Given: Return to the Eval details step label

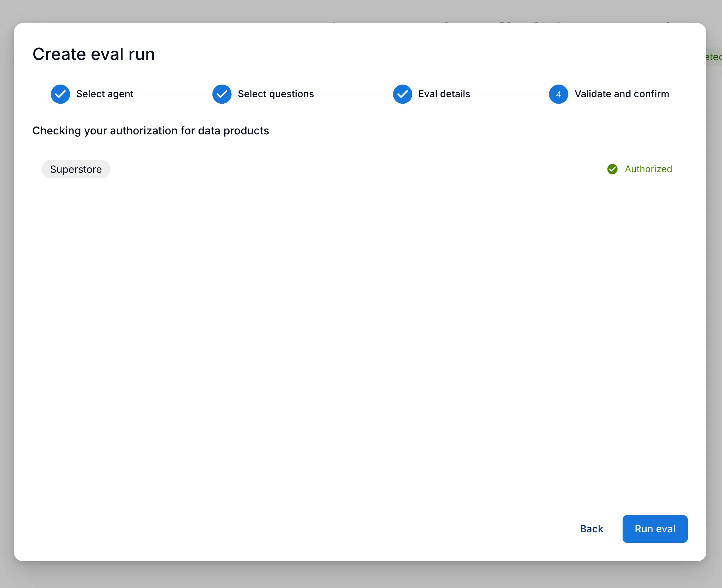Looking at the screenshot, I should pos(444,94).
